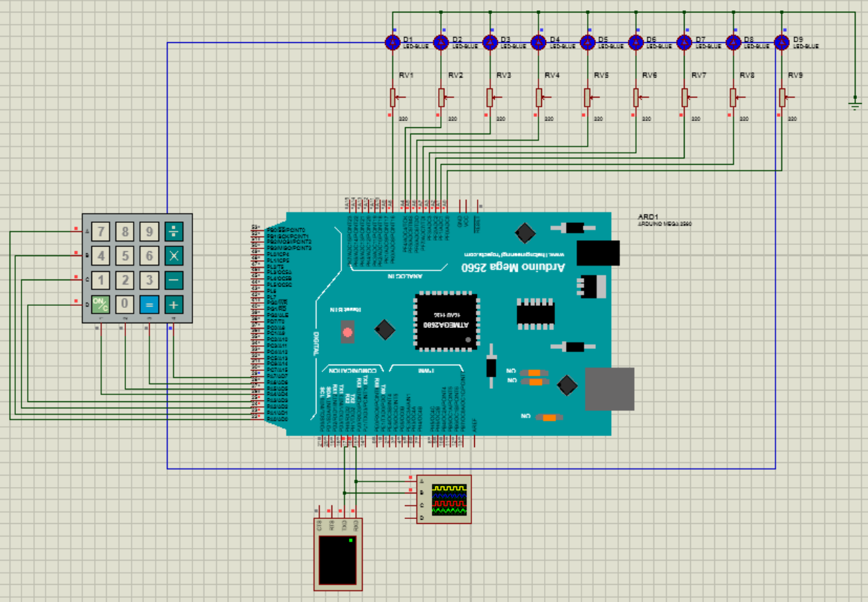The height and width of the screenshot is (602, 868).
Task: Select the D1 blue LED
Action: tap(392, 43)
